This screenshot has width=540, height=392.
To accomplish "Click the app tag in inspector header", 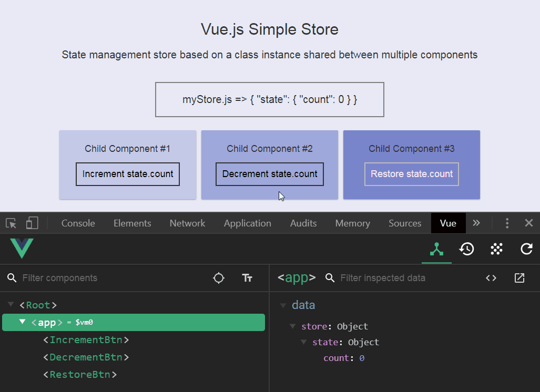I will (x=297, y=277).
